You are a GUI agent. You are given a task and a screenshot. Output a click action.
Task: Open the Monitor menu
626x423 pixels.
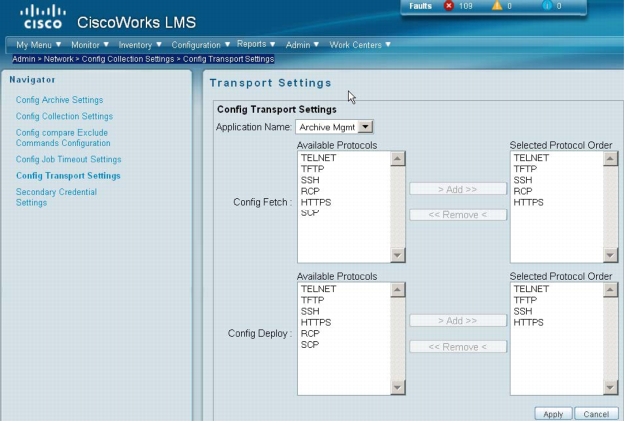tap(90, 45)
